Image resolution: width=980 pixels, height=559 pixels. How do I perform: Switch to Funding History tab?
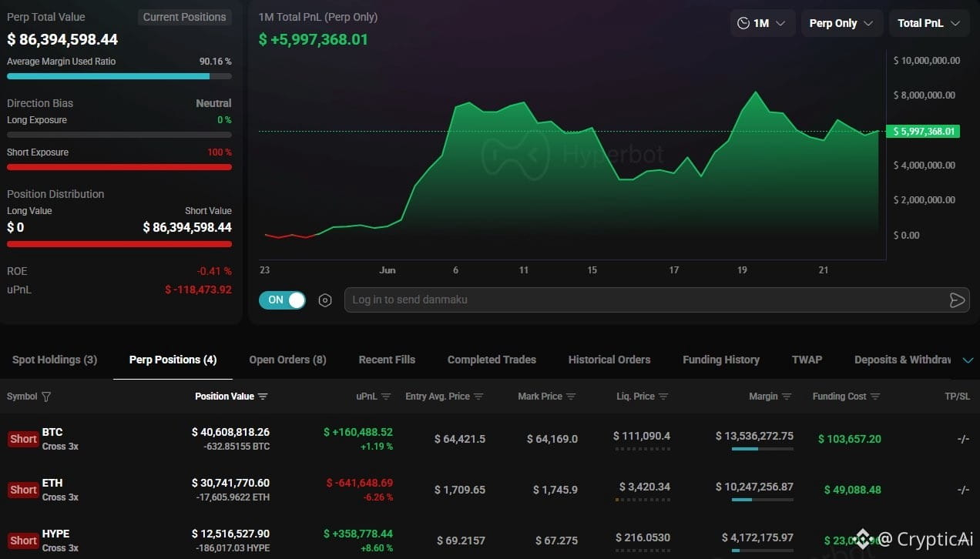pyautogui.click(x=721, y=360)
